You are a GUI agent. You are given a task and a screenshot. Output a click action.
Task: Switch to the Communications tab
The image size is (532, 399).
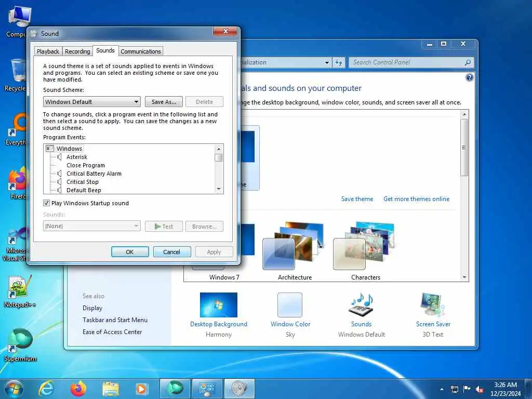140,51
